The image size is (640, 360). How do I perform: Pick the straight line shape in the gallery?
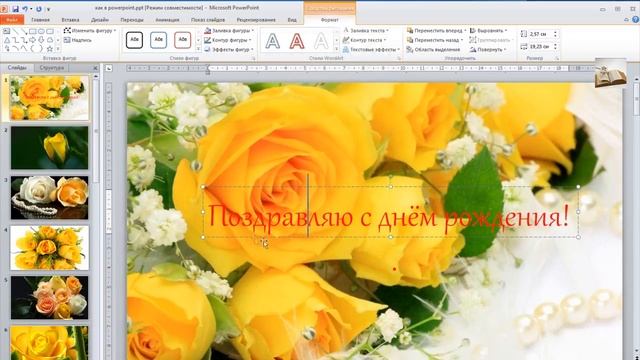16,31
